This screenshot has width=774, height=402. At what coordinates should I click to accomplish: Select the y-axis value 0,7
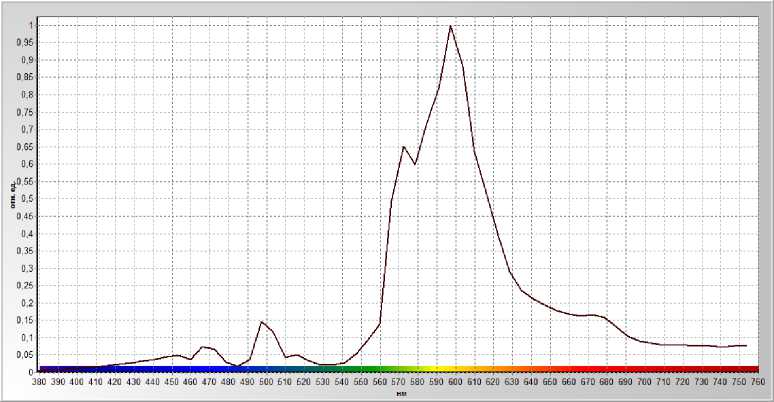[28, 129]
